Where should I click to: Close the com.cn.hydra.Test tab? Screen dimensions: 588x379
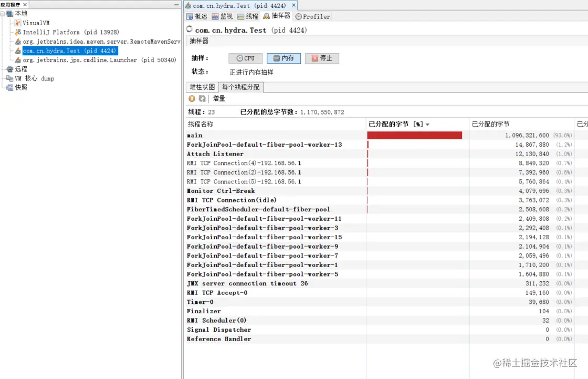tap(293, 5)
